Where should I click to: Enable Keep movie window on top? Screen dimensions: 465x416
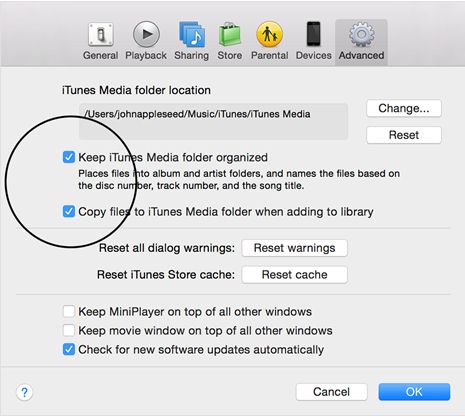click(69, 330)
